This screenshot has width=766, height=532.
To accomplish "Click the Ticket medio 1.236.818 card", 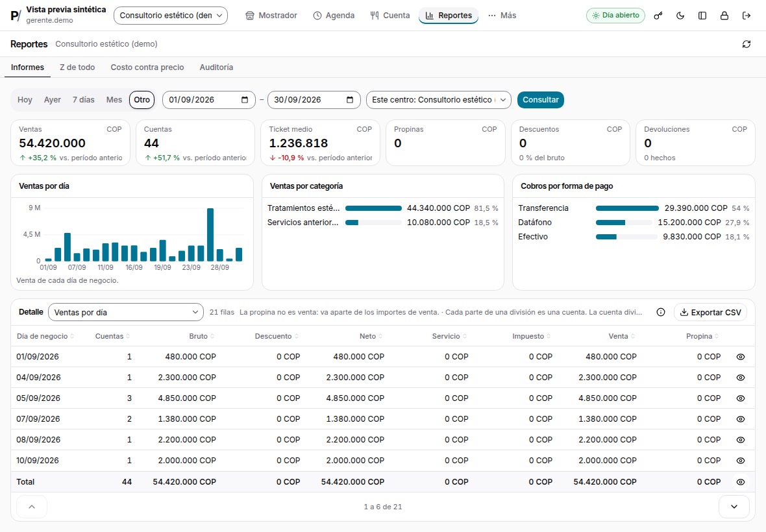I will click(x=321, y=143).
